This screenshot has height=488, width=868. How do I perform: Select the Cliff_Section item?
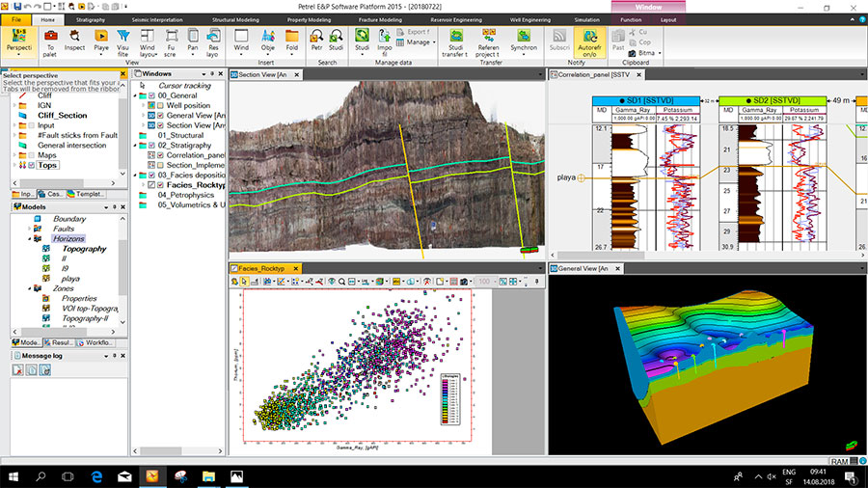63,116
